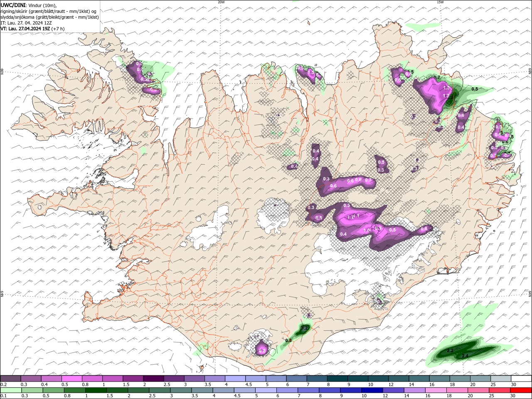Viewport: 532px width, 399px height.
Task: Pick the snow legend swatch for 0.2
Action: (10, 379)
